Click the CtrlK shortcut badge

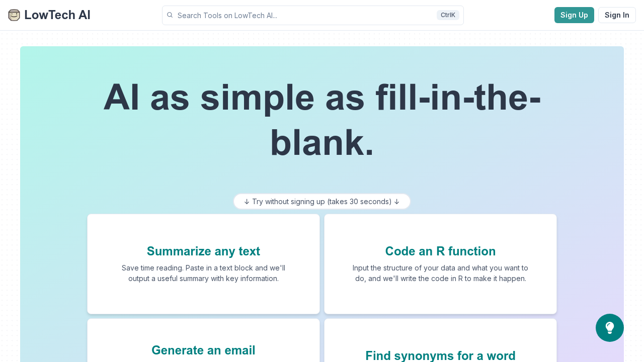(448, 15)
